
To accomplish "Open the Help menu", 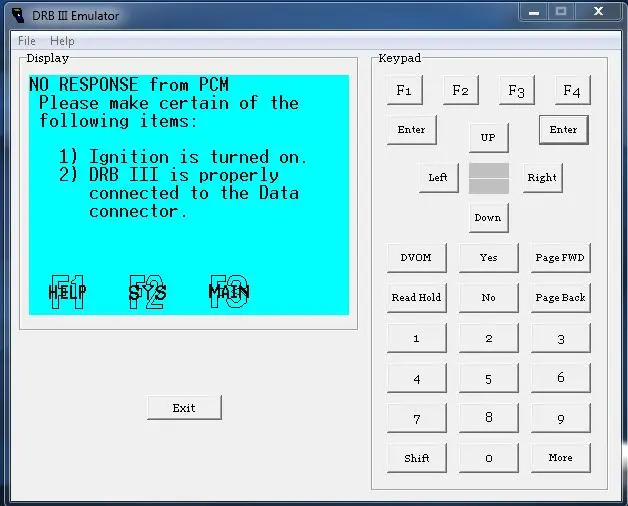I will coord(62,41).
